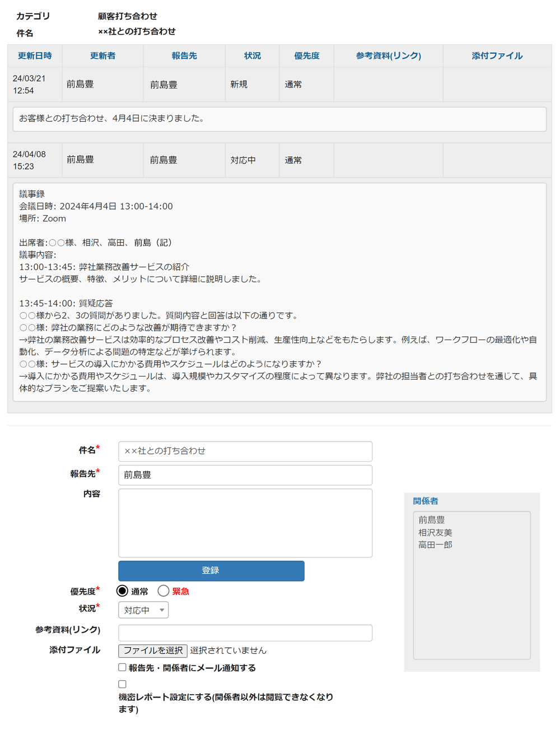Focus the 参考資料(リンク) input field
The width and height of the screenshot is (560, 730).
(245, 633)
